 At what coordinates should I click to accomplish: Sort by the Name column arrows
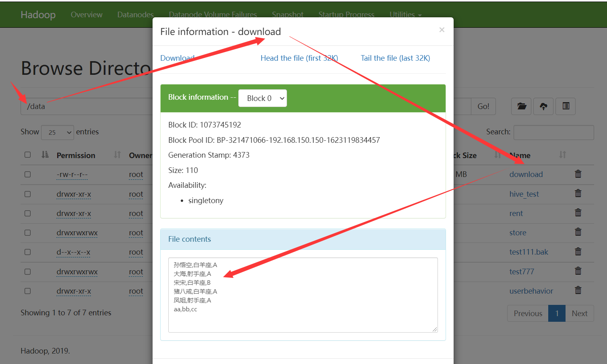562,155
